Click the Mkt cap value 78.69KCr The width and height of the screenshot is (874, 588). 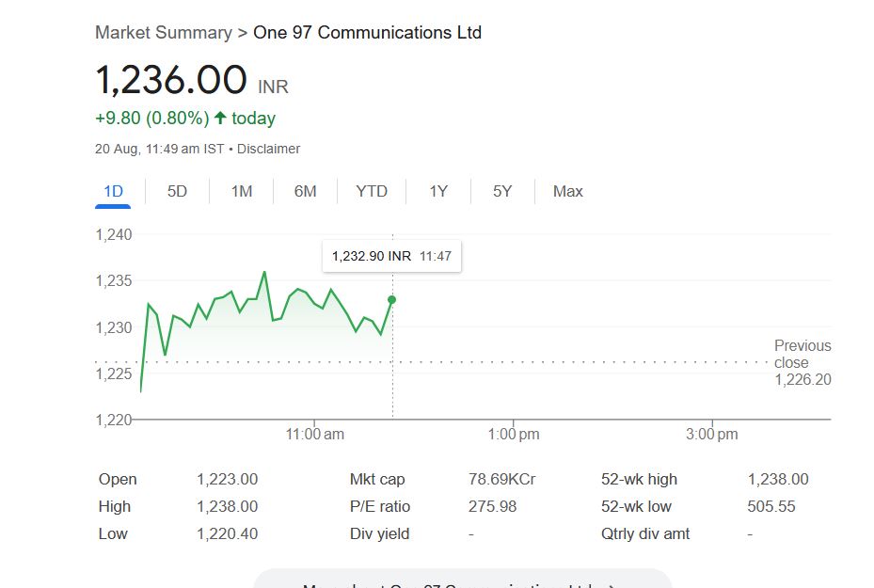[x=501, y=480]
